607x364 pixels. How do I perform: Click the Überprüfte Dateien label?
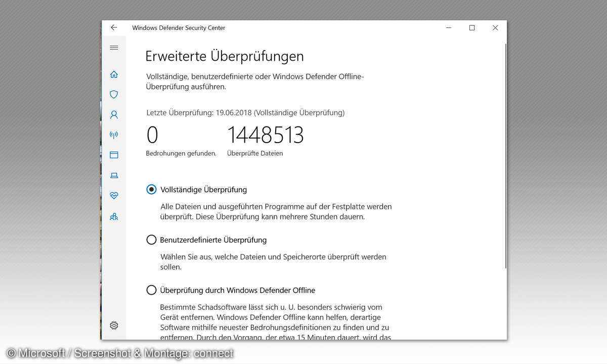(255, 153)
